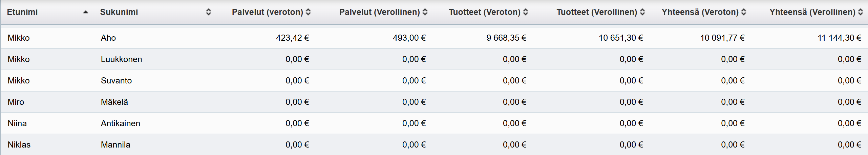
Task: Sort by Yhteensä (Veroton) arrows icon
Action: (744, 12)
